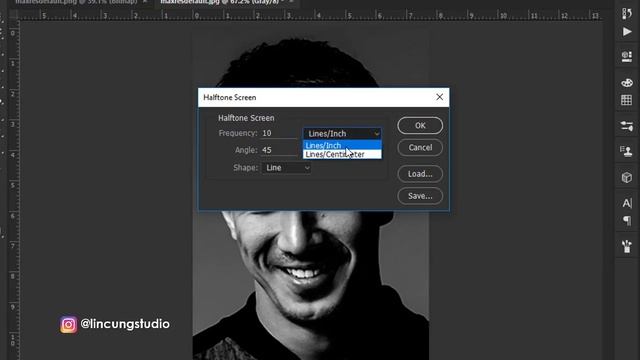
Task: Choose the highlighted Lines/Inch list option
Action: coord(342,145)
